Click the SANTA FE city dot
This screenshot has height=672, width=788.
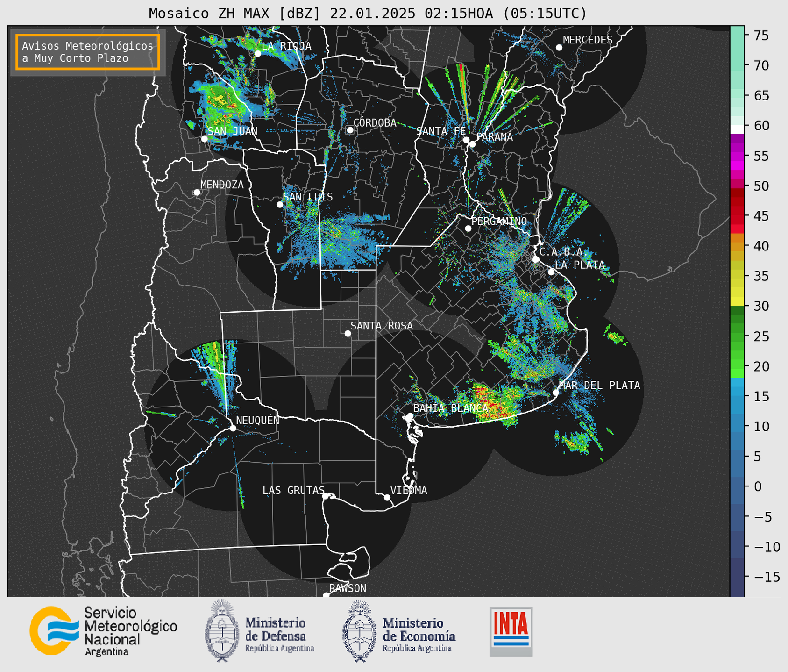[466, 140]
